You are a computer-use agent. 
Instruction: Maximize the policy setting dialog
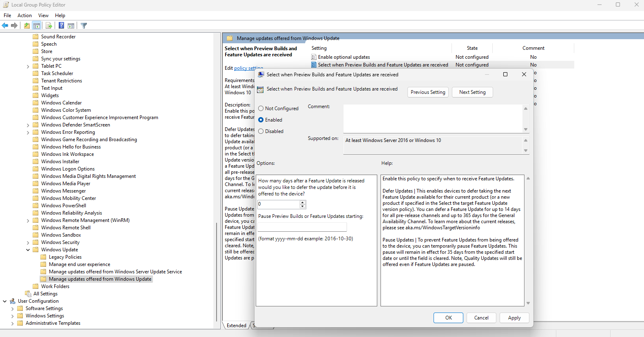[x=505, y=74]
